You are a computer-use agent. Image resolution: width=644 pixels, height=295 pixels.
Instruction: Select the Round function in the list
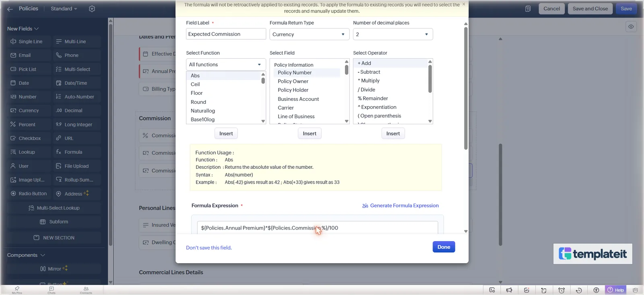coord(198,102)
